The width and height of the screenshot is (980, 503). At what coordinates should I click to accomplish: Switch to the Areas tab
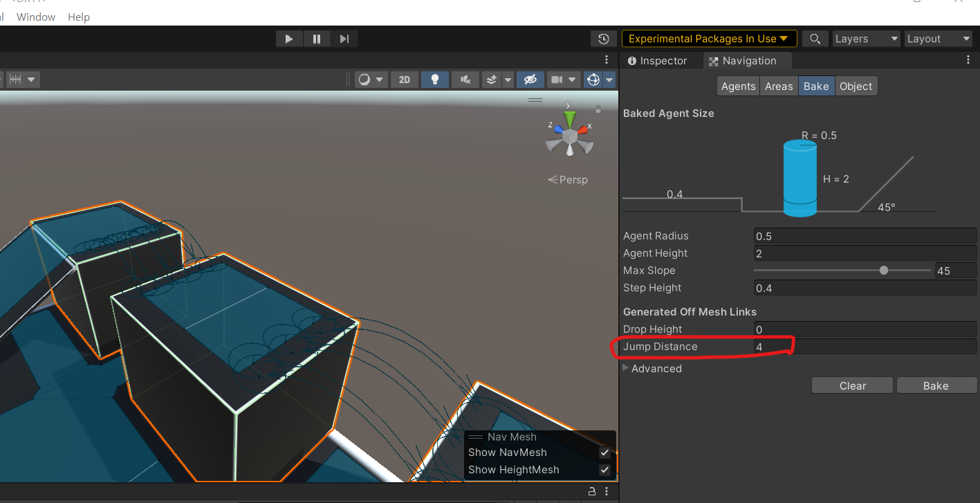tap(779, 86)
